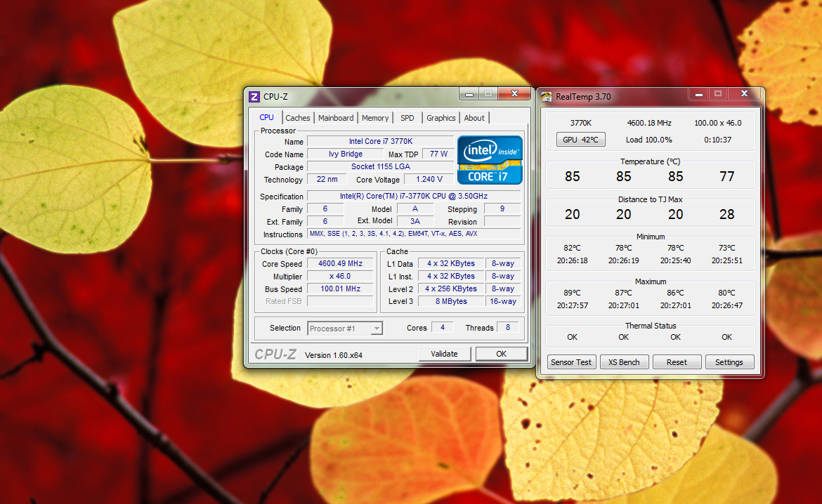Click the GPU 42°C button in RealTemp

point(581,140)
